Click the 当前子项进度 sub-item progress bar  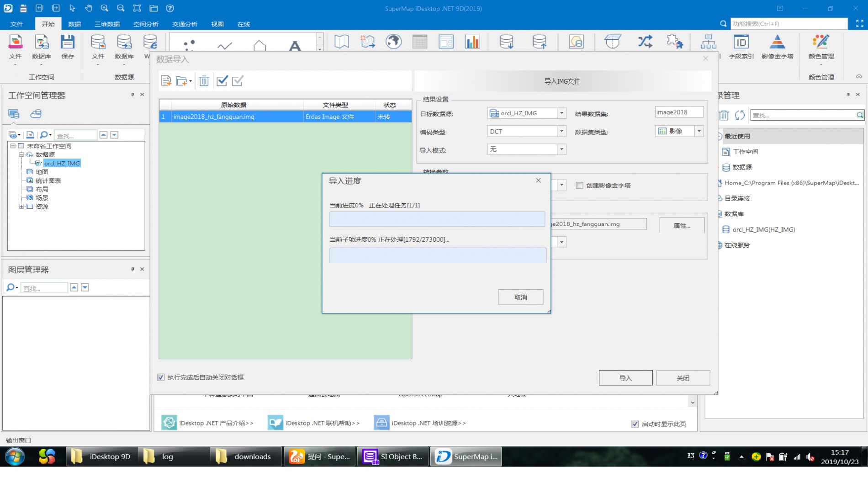[438, 255]
